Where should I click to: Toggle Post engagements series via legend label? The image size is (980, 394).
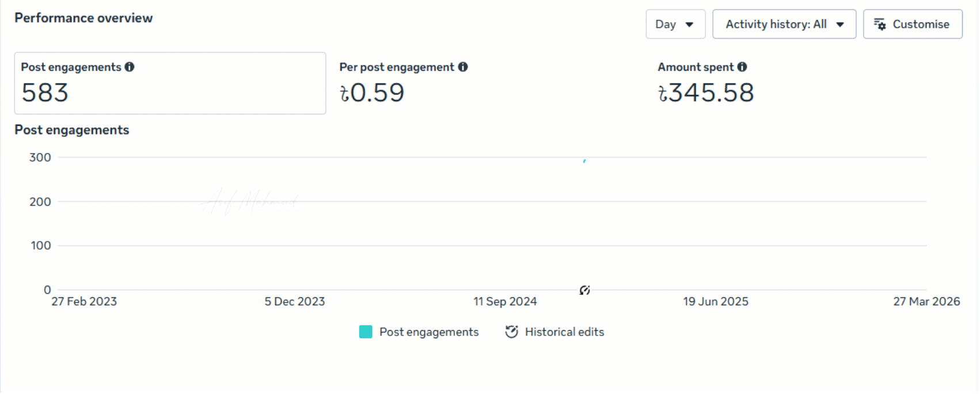click(429, 332)
